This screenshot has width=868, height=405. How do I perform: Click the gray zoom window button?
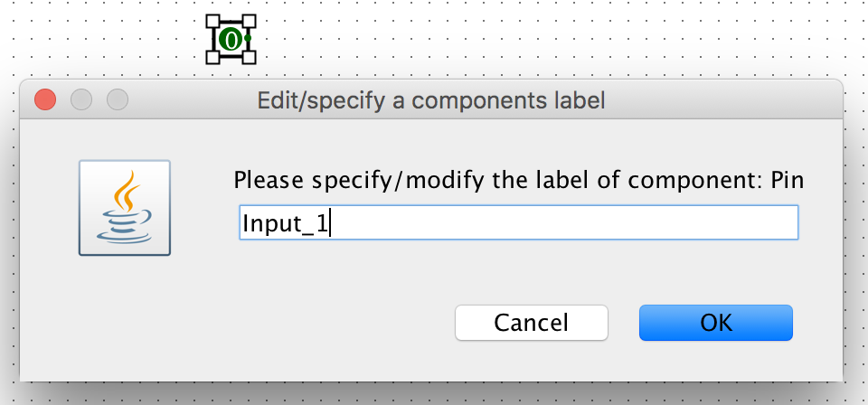click(x=118, y=99)
